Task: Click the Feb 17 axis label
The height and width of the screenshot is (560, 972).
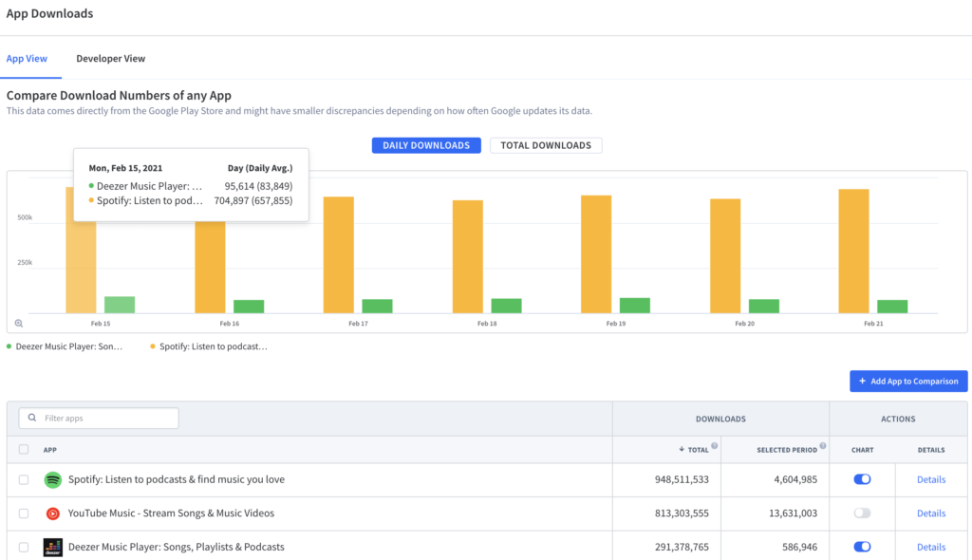Action: point(358,323)
